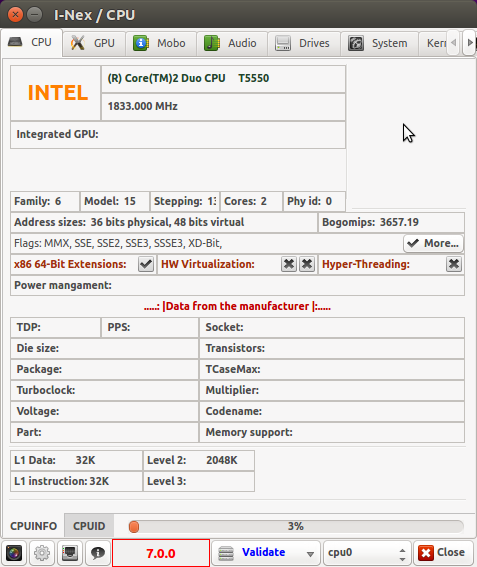Click the monitor icon button in bottom bar
The width and height of the screenshot is (477, 567).
[x=70, y=553]
